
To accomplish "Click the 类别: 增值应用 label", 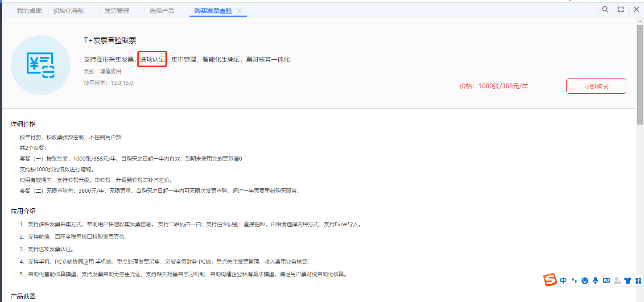I will click(103, 71).
